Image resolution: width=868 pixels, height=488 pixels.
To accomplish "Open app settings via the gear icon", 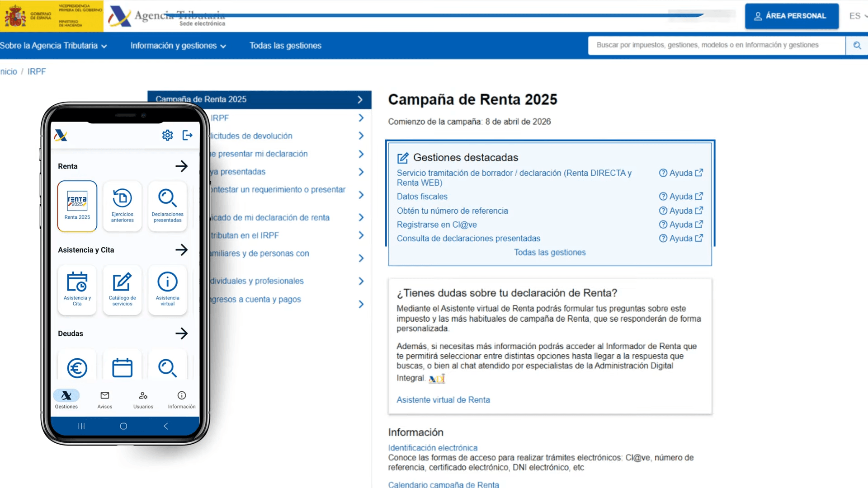I will point(167,135).
